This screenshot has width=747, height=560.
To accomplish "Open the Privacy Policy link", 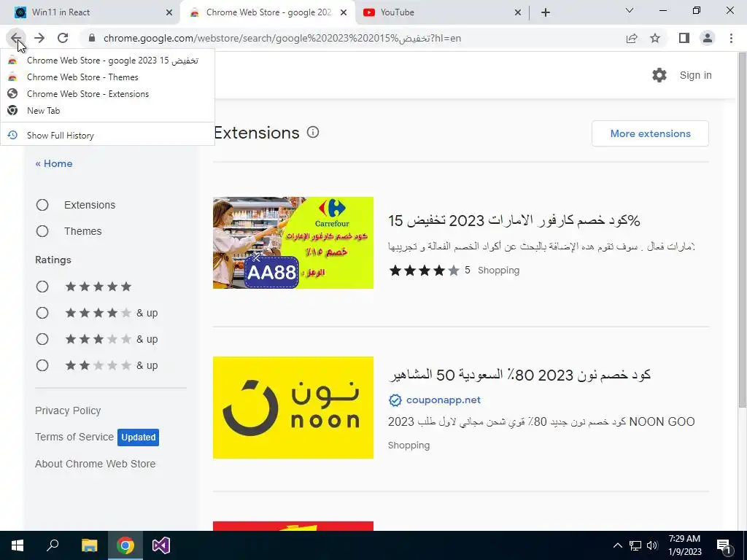I will 68,411.
